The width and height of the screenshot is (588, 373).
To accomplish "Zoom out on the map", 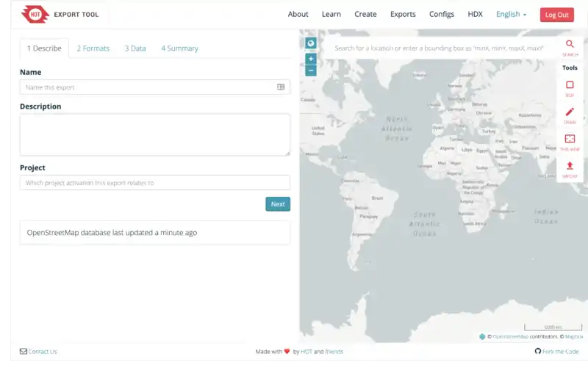I will pos(311,70).
